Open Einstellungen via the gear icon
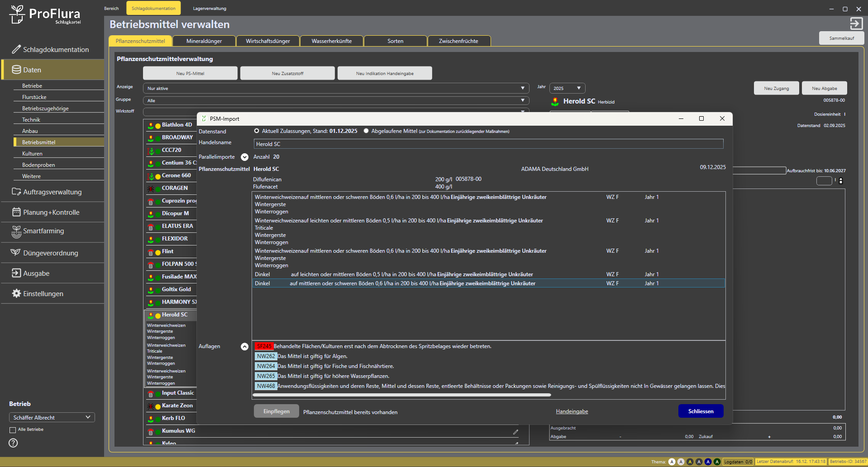Image resolution: width=868 pixels, height=467 pixels. 16,293
